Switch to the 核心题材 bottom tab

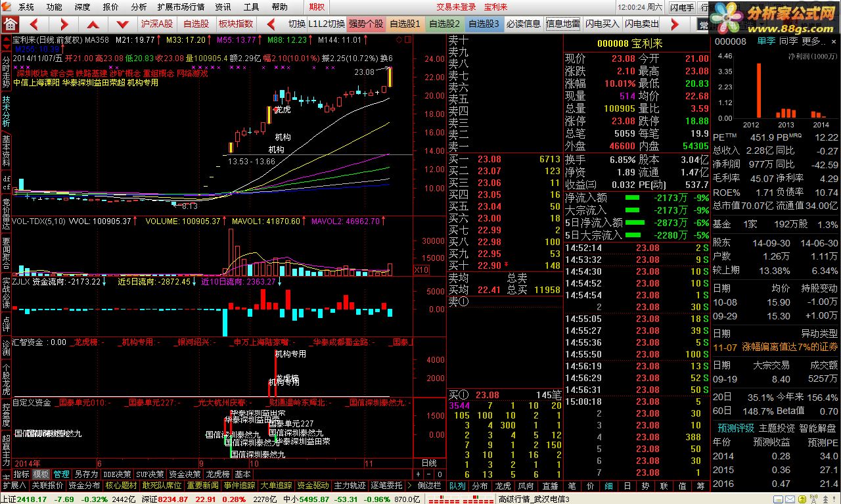coord(121,486)
